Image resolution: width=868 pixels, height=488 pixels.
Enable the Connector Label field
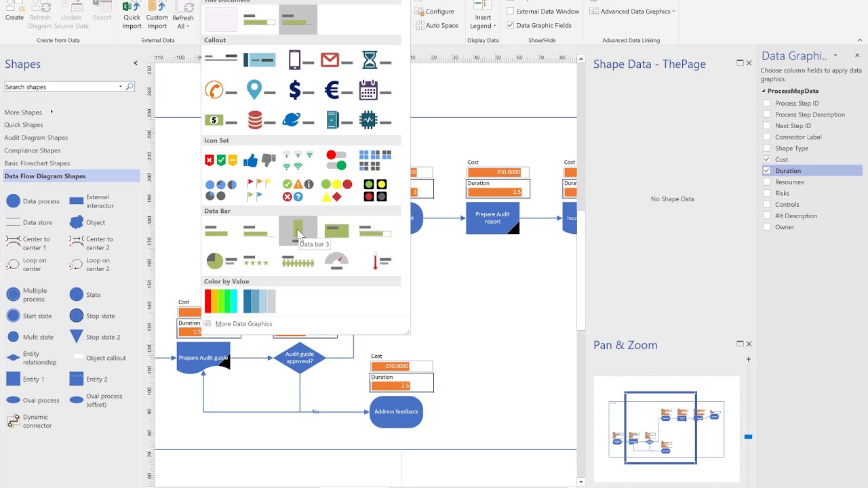pos(767,137)
